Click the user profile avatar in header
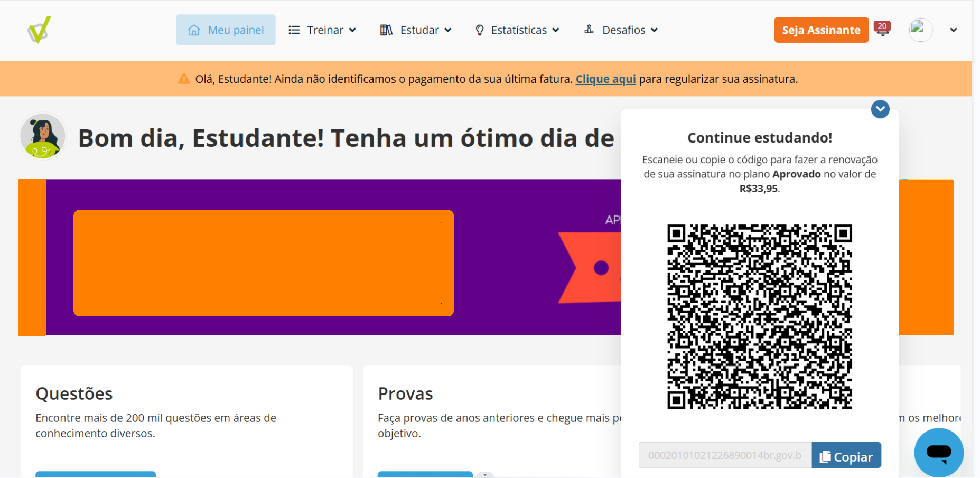This screenshot has height=478, width=980. tap(920, 30)
